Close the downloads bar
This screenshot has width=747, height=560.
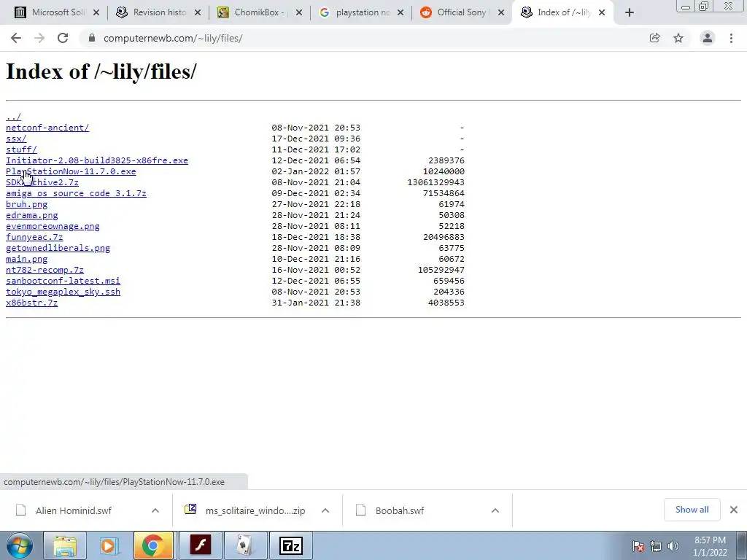(x=734, y=510)
